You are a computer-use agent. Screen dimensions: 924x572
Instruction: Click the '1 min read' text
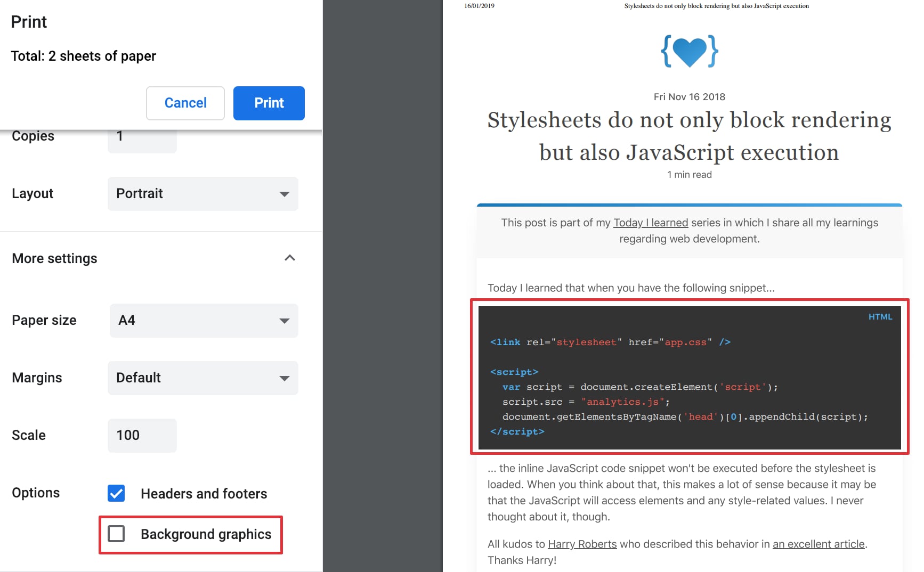click(690, 175)
